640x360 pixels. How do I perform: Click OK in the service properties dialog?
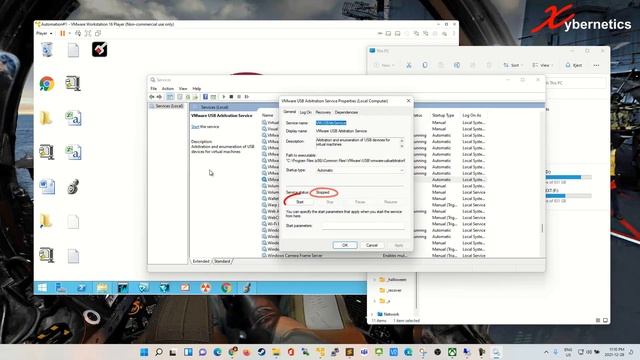345,245
